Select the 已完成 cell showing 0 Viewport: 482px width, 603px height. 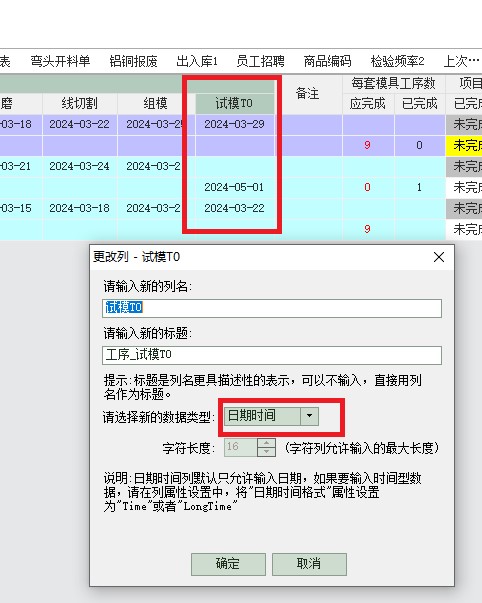(420, 145)
